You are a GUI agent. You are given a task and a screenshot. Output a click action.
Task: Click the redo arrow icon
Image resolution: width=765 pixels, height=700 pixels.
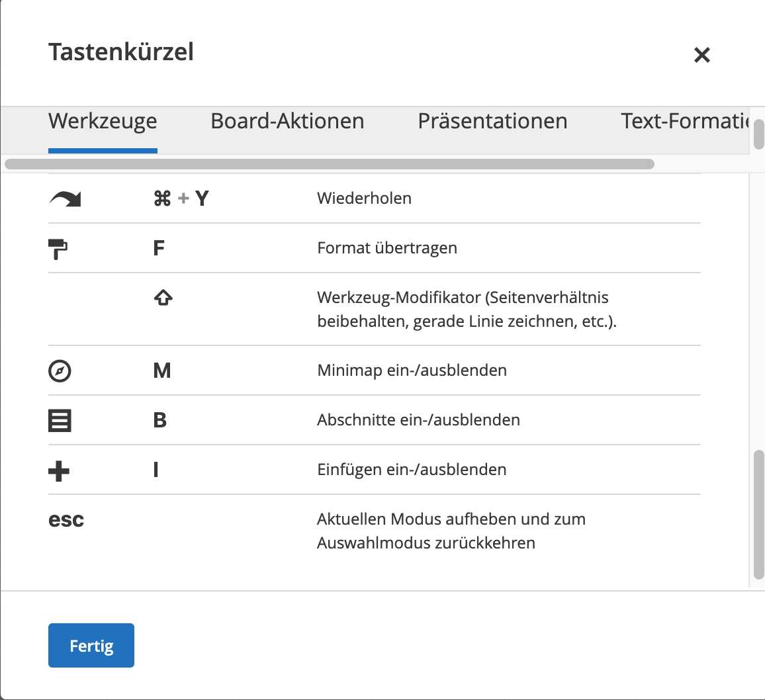point(66,199)
